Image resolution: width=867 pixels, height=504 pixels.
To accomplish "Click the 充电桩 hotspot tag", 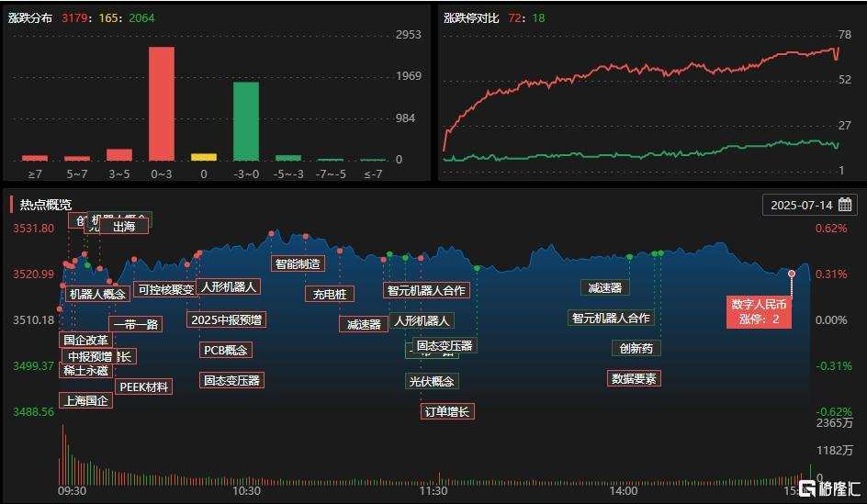I will pos(330,295).
